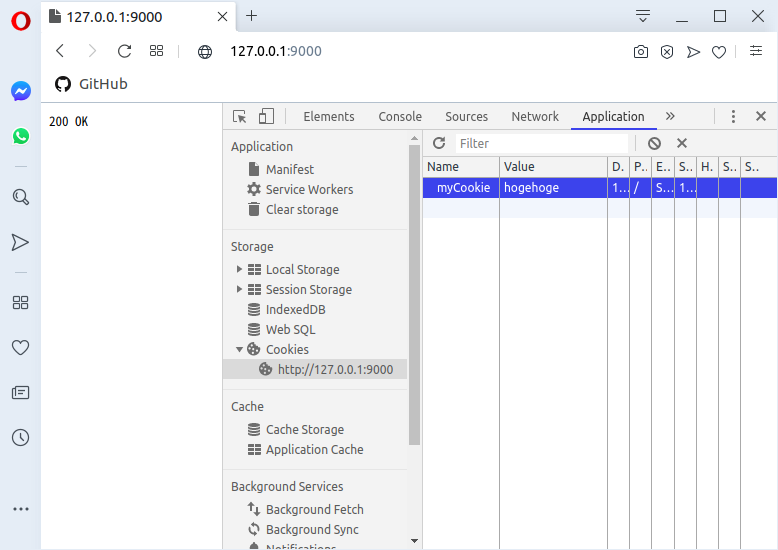Open Messenger in the sidebar
The width and height of the screenshot is (778, 550).
21,91
